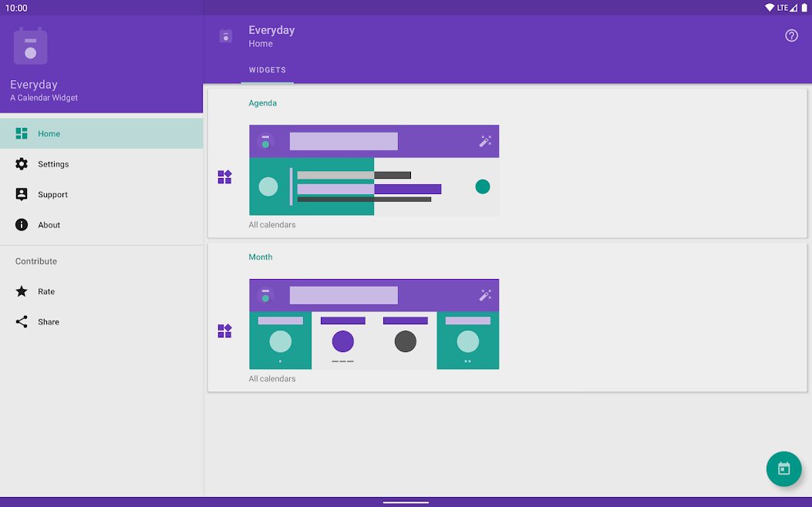Image resolution: width=812 pixels, height=507 pixels.
Task: Select Home in the navigation drawer
Action: point(102,133)
